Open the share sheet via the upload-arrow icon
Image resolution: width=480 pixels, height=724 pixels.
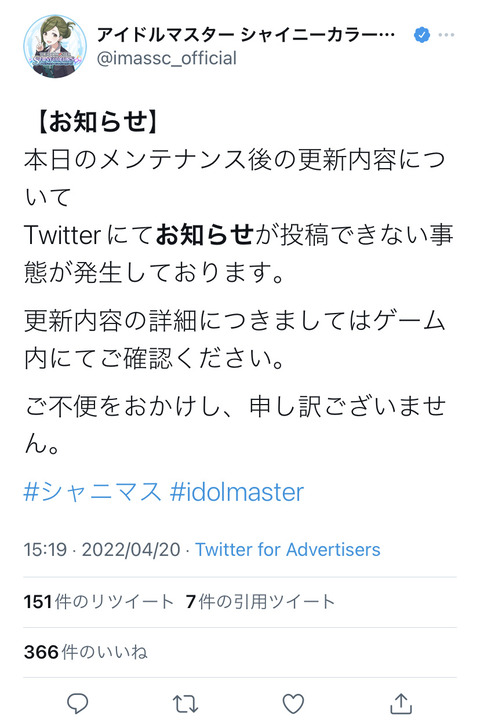(401, 703)
